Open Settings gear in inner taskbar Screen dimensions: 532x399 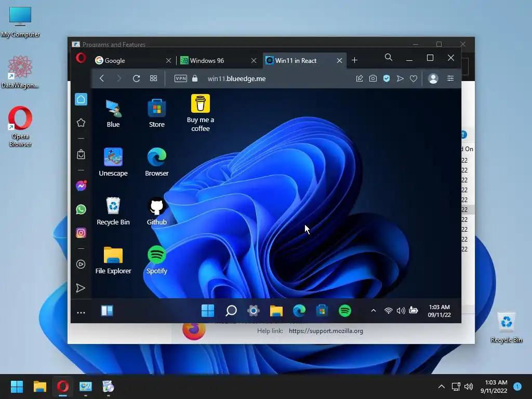[x=254, y=311]
